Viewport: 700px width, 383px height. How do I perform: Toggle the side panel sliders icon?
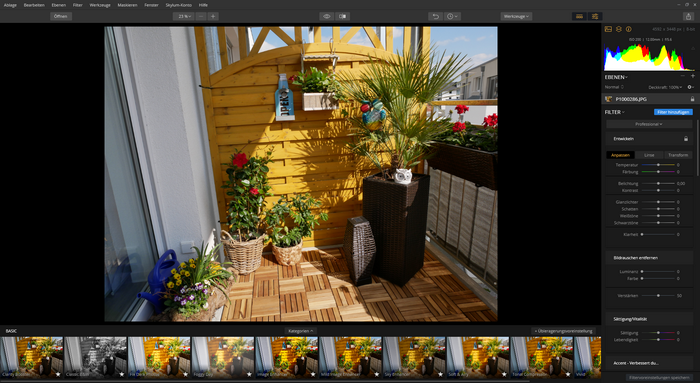coord(595,16)
